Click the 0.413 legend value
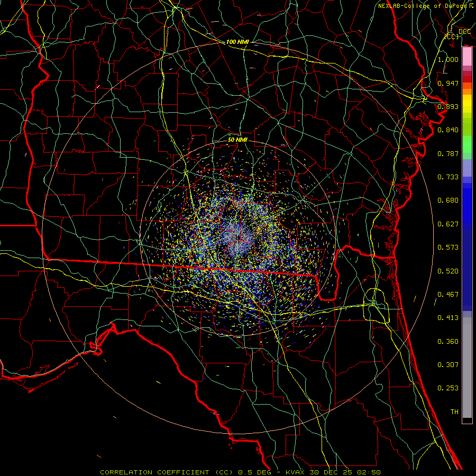Screen dimensions: 476x476 (x=448, y=318)
